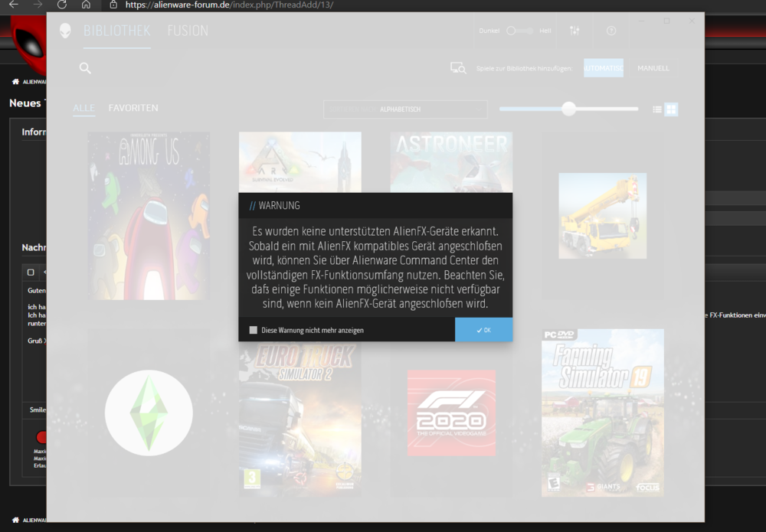Open the library search magnifier icon
Screen dimensions: 766x532
click(x=85, y=68)
